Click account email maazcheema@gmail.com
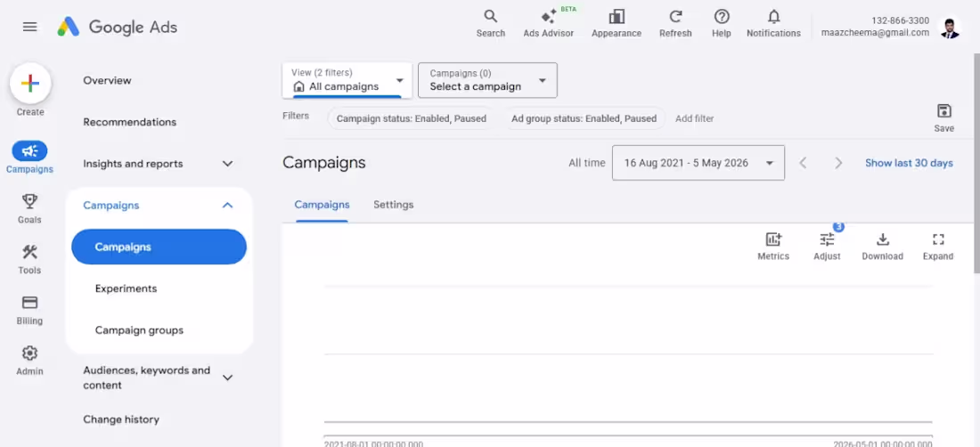The height and width of the screenshot is (447, 980). [875, 32]
